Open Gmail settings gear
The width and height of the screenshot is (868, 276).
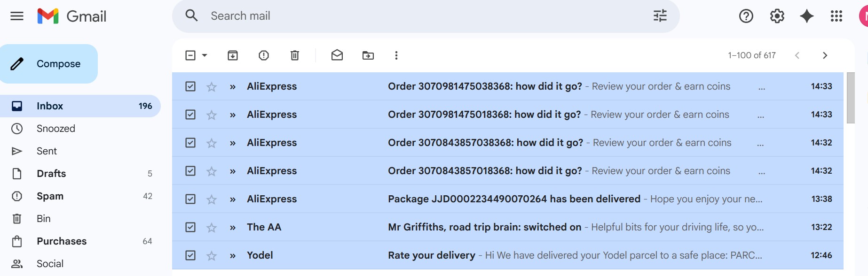pos(777,16)
